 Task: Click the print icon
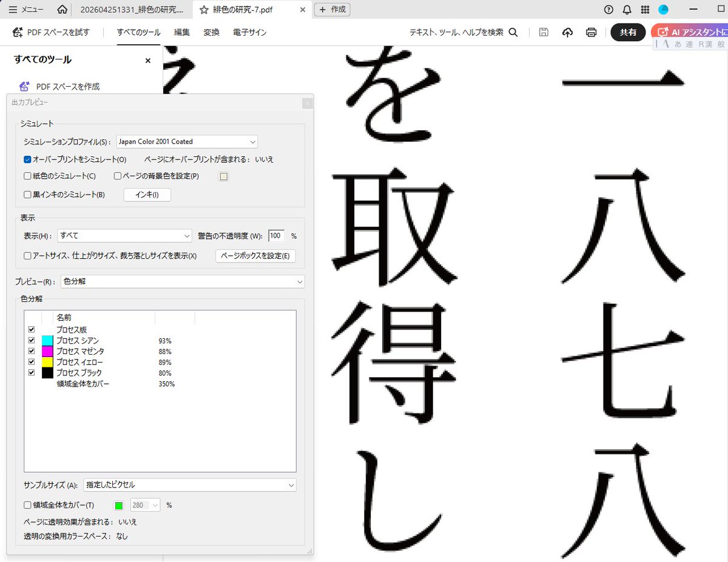591,32
